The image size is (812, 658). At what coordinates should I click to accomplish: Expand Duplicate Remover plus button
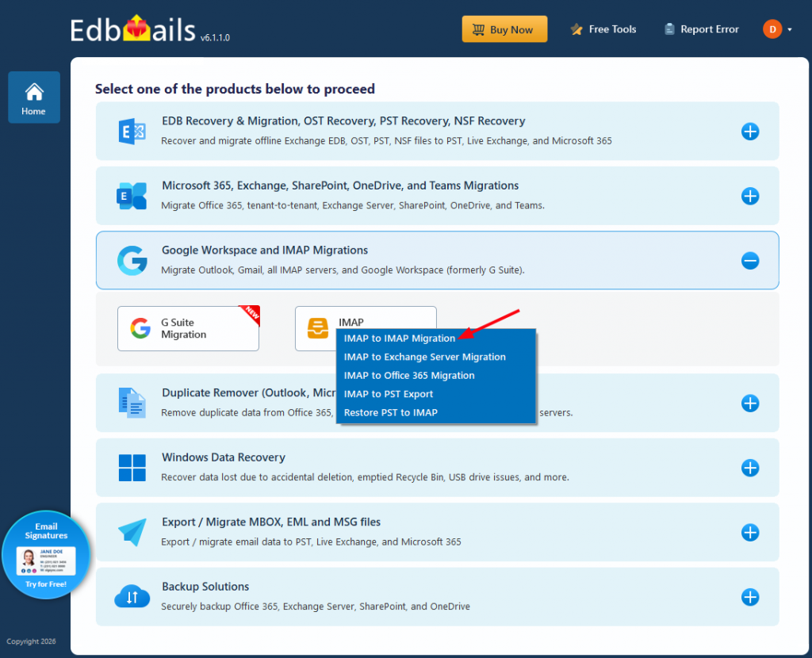click(750, 404)
